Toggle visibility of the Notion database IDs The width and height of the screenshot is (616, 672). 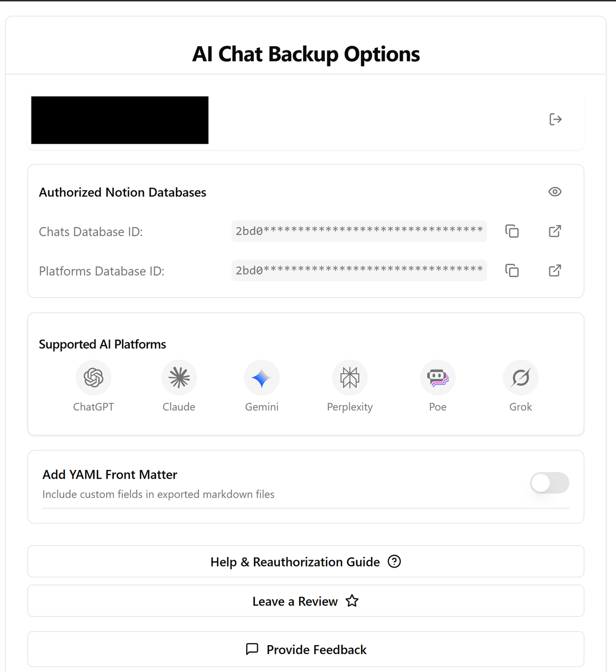point(555,192)
